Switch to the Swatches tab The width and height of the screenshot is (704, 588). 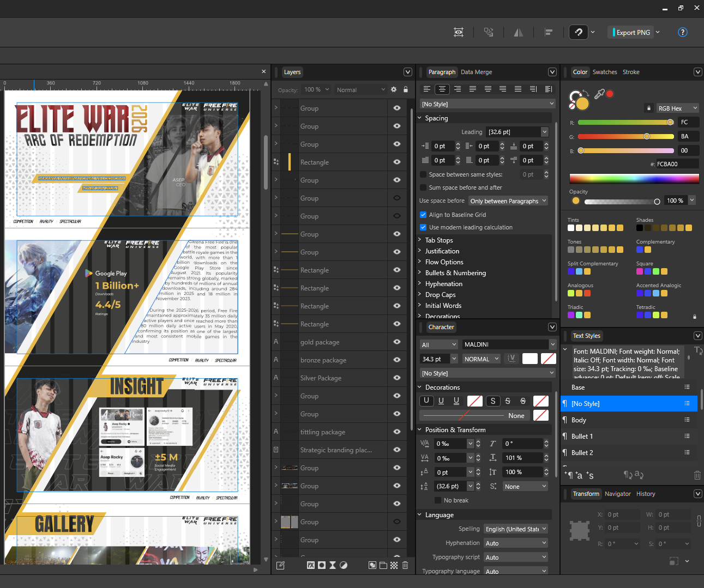click(x=605, y=72)
